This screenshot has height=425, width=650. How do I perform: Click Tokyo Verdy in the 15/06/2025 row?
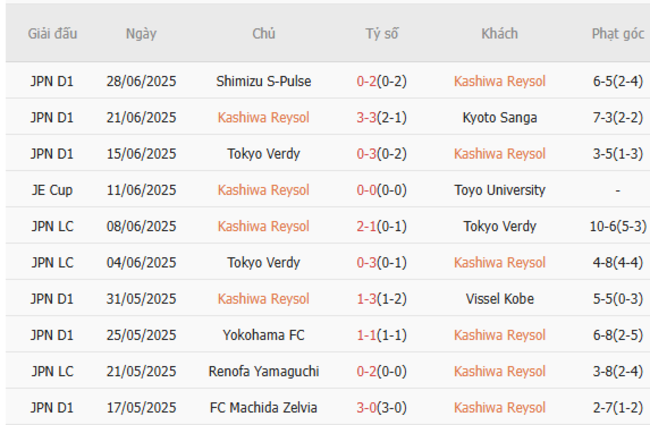tap(263, 153)
